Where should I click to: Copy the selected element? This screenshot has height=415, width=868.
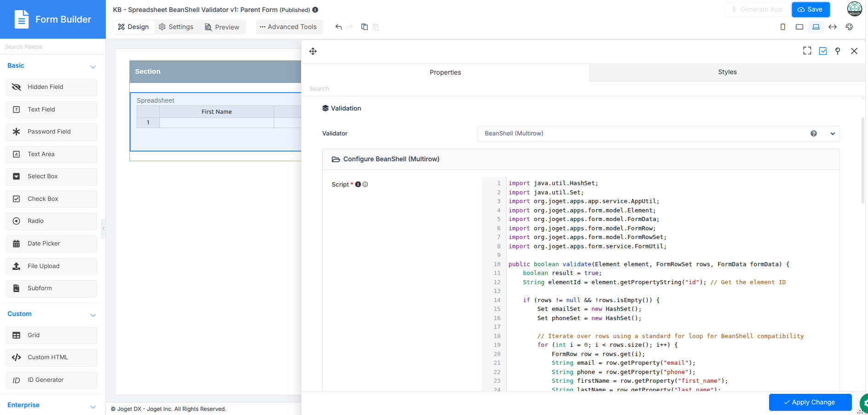tap(365, 27)
